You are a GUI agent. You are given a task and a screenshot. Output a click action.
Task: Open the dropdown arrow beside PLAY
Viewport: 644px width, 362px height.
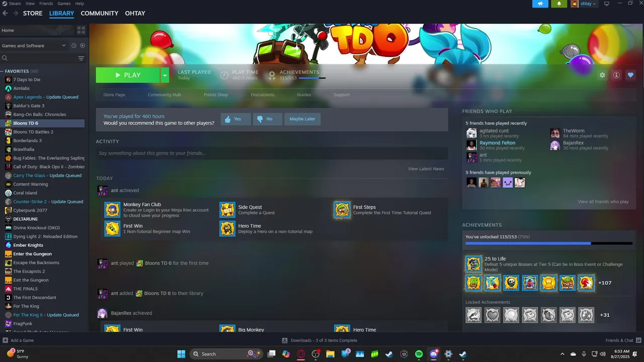[165, 75]
